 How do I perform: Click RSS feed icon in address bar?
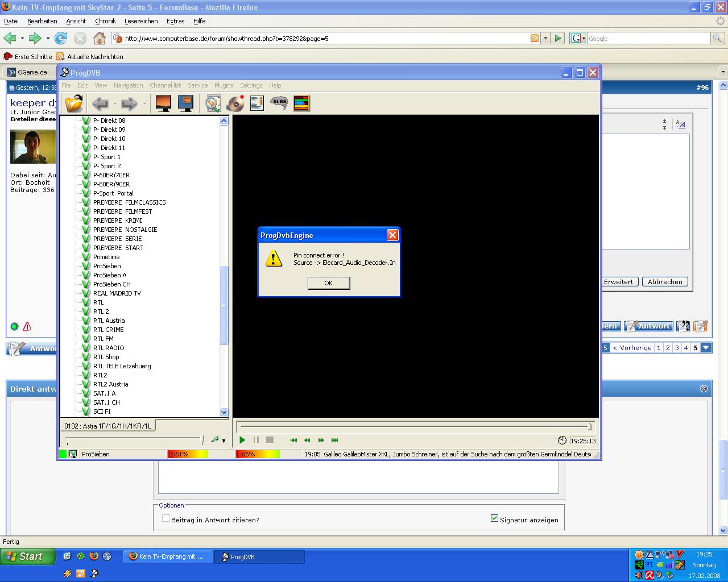coord(535,38)
